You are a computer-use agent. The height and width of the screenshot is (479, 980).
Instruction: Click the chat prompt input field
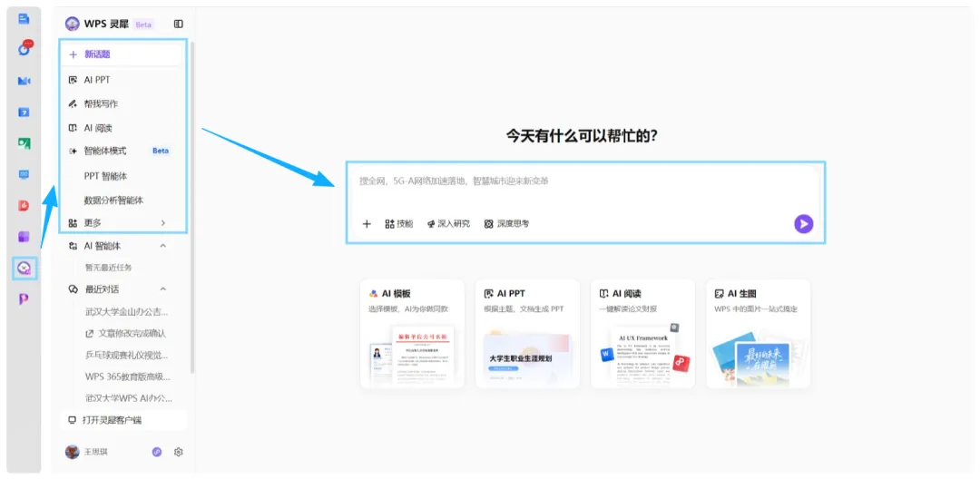(585, 181)
